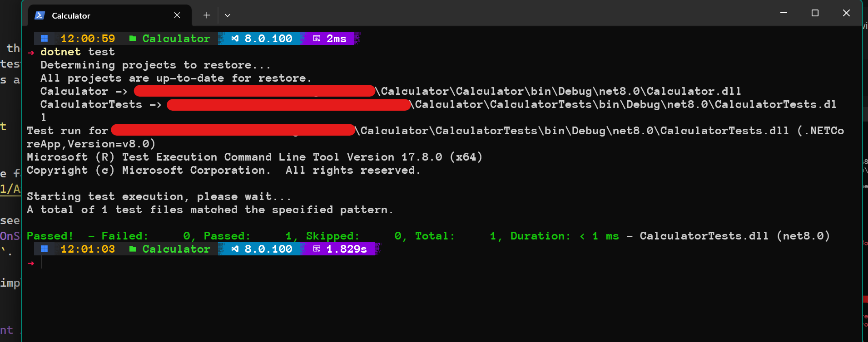Click 'Starting test execution, please wait...'
The height and width of the screenshot is (342, 868).
(159, 196)
